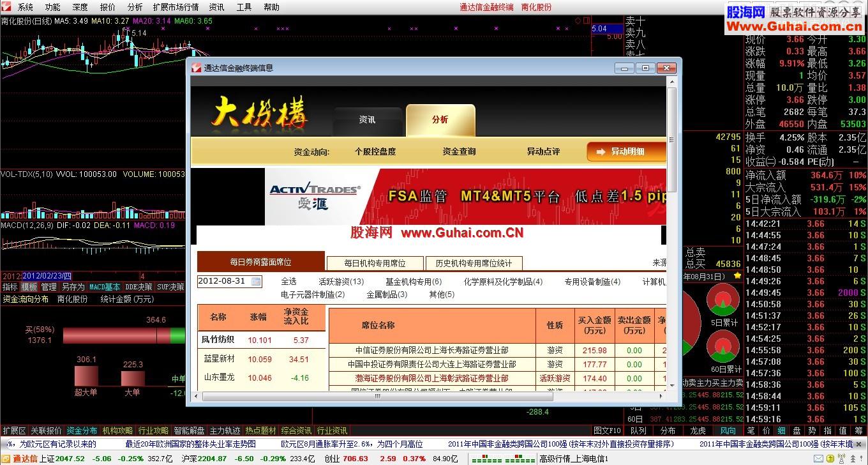Open 异动点评 link
Viewport: 868px width, 465px height.
543,151
